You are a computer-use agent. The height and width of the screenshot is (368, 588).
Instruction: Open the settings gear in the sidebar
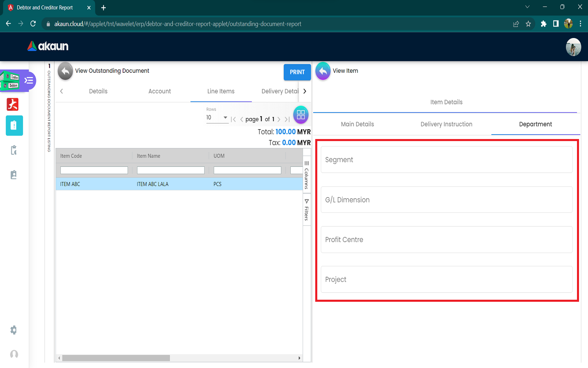point(13,330)
